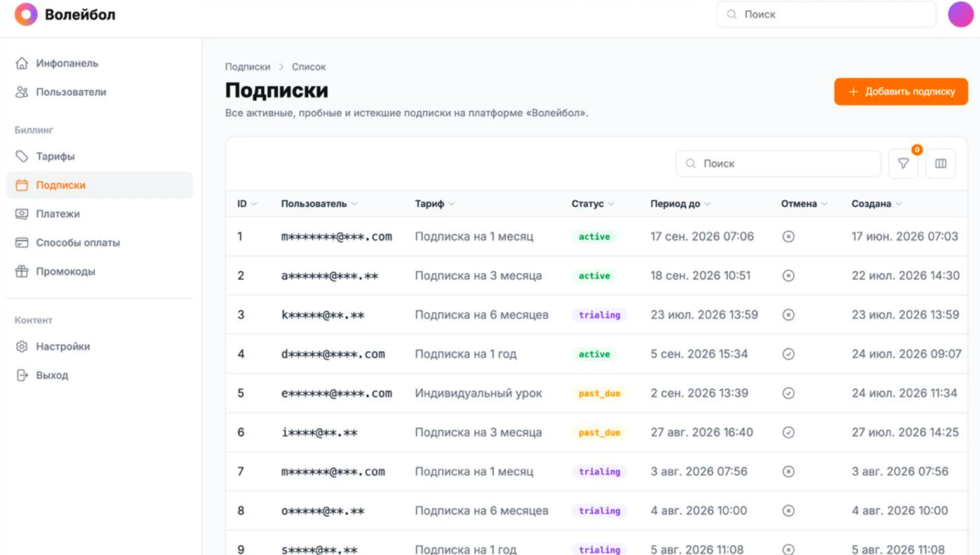Sort by ID column
This screenshot has width=980, height=555.
tap(247, 204)
